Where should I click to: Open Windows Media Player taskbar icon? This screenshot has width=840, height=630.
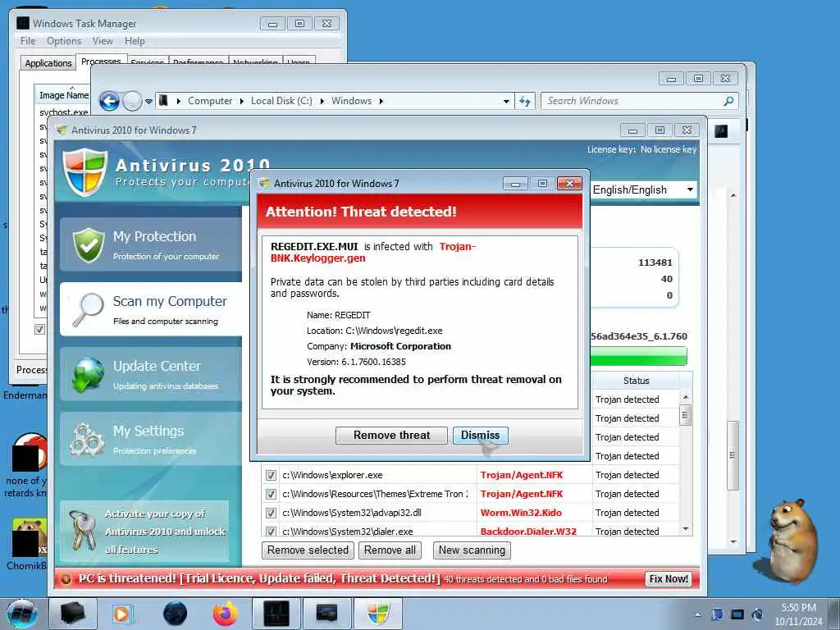pyautogui.click(x=121, y=614)
